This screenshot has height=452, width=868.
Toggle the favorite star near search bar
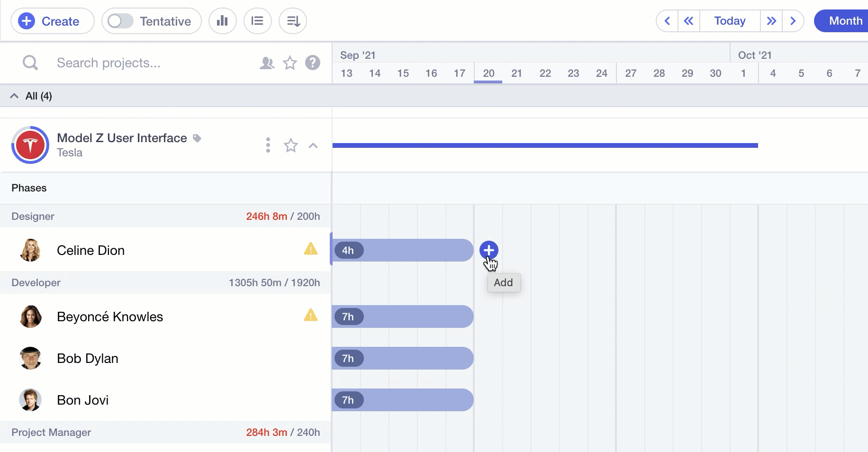[x=290, y=63]
